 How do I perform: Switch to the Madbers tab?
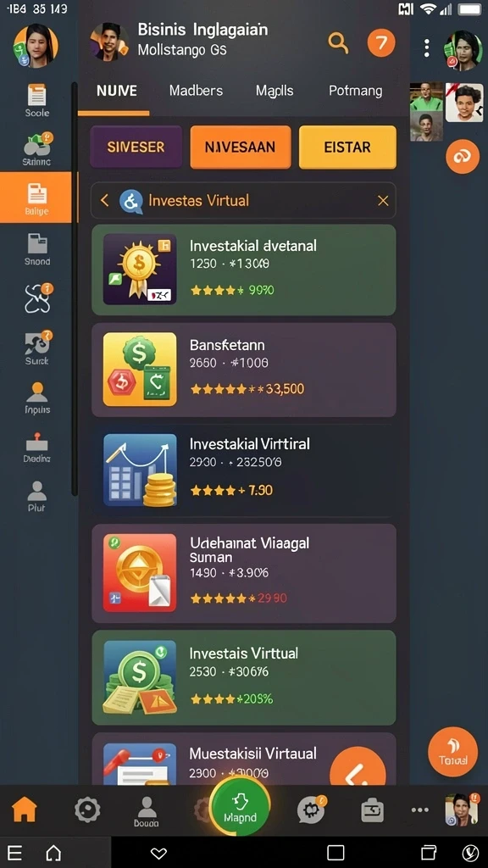tap(196, 91)
